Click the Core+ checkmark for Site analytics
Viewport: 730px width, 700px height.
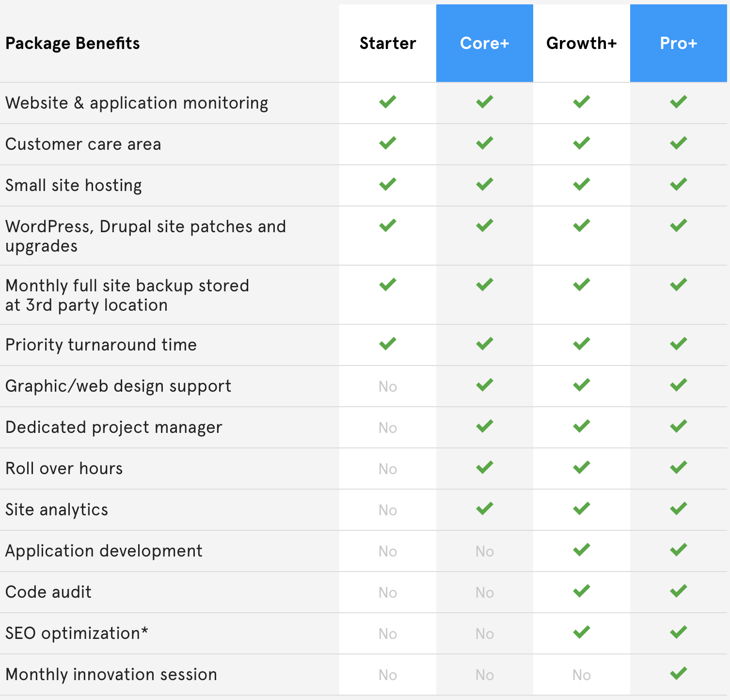[x=485, y=509]
